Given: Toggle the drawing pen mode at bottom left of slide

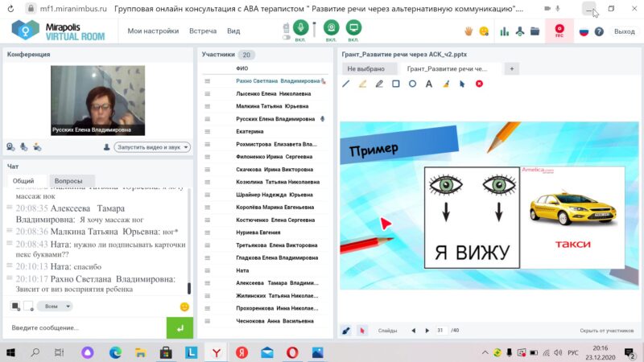Looking at the screenshot, I should coord(346,331).
